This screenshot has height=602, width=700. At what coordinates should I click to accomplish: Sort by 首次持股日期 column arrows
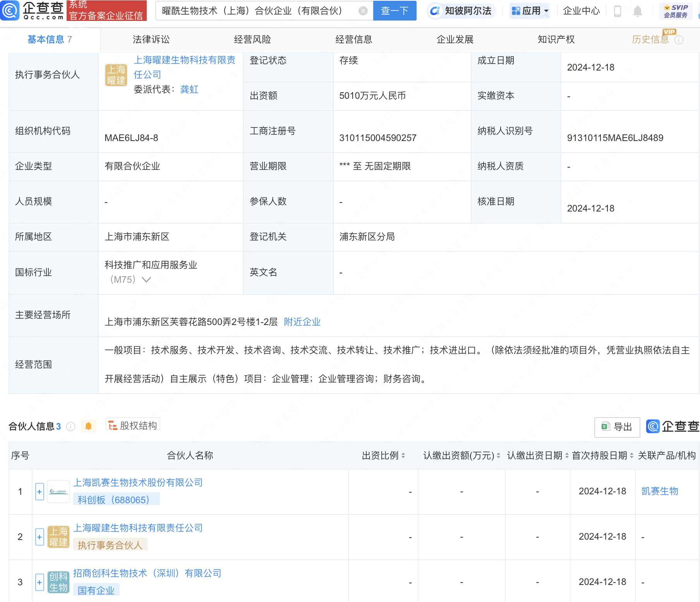[631, 456]
